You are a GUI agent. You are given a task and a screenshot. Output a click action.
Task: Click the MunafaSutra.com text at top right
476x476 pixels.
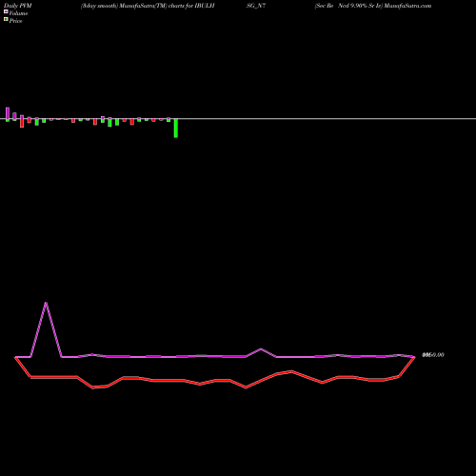coord(407,6)
